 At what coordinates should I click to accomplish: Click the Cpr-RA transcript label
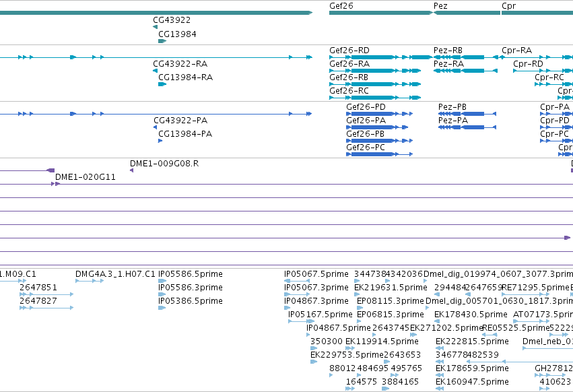tap(516, 51)
